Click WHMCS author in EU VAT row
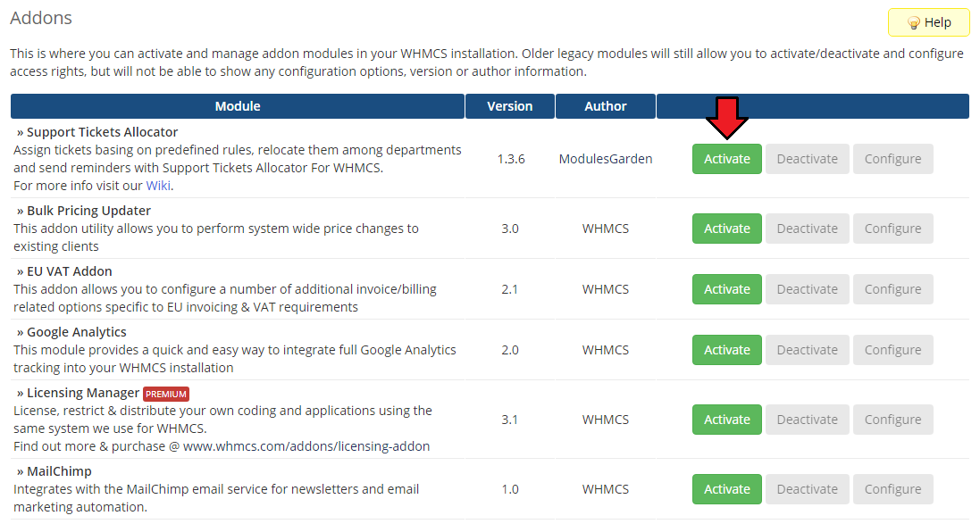 pyautogui.click(x=606, y=289)
